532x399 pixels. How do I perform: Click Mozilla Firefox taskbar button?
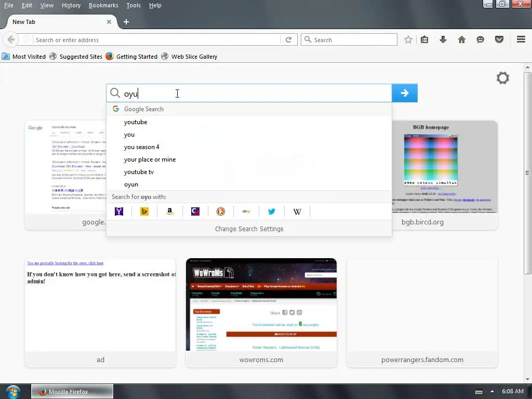click(72, 392)
